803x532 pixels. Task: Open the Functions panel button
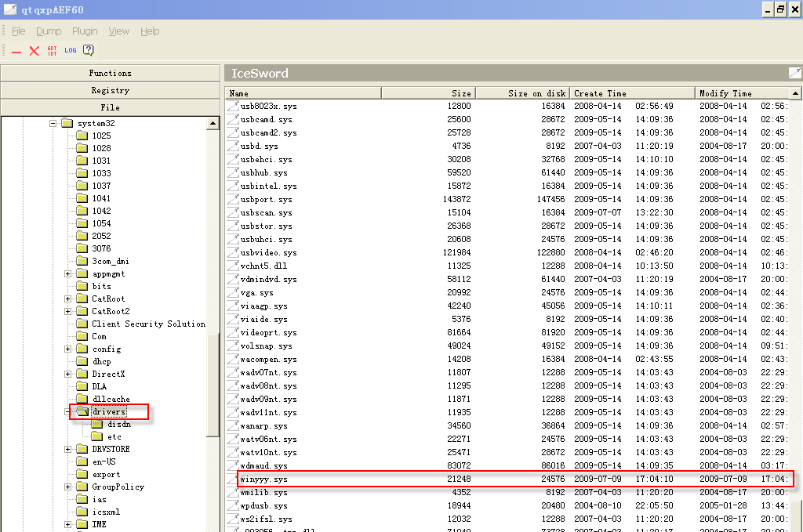click(110, 73)
